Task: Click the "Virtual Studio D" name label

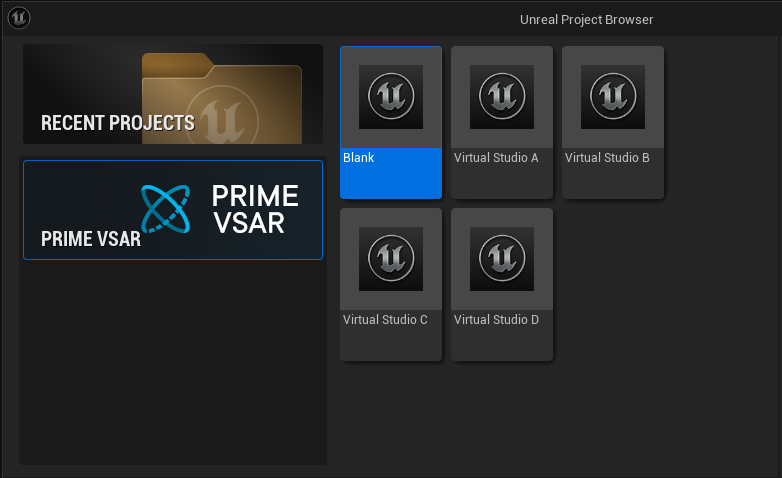Action: pyautogui.click(x=496, y=320)
